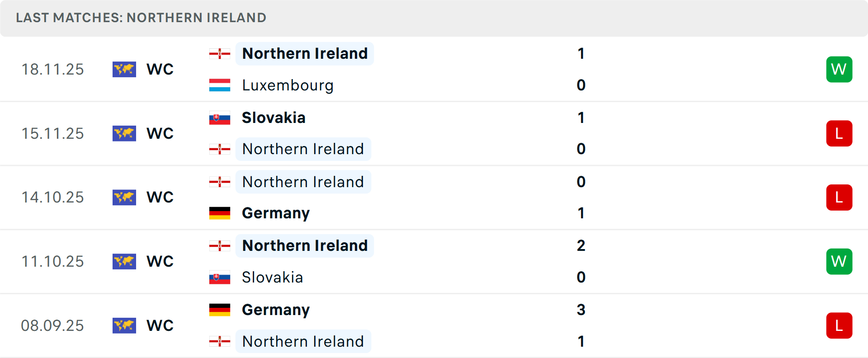Click Luxembourg flag icon
This screenshot has height=358, width=868.
[x=220, y=85]
